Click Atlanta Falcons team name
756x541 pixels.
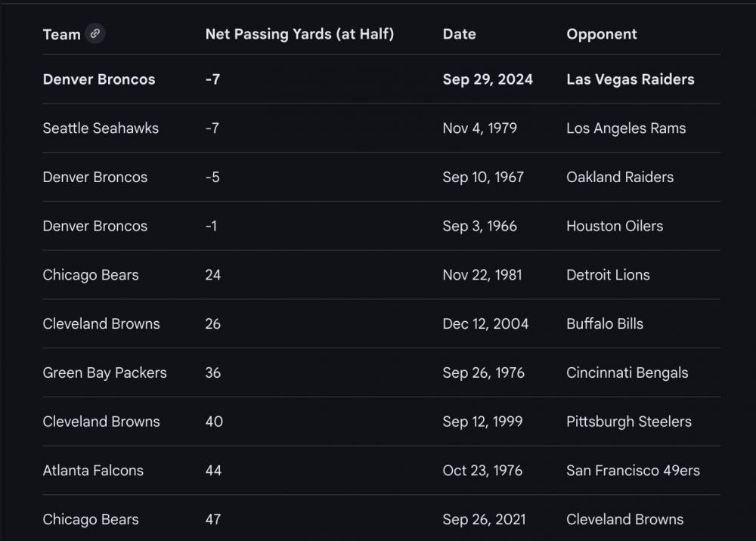(x=93, y=471)
